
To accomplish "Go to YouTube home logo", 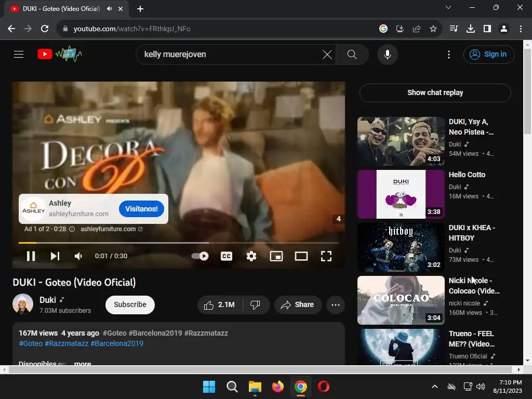I will pyautogui.click(x=60, y=54).
